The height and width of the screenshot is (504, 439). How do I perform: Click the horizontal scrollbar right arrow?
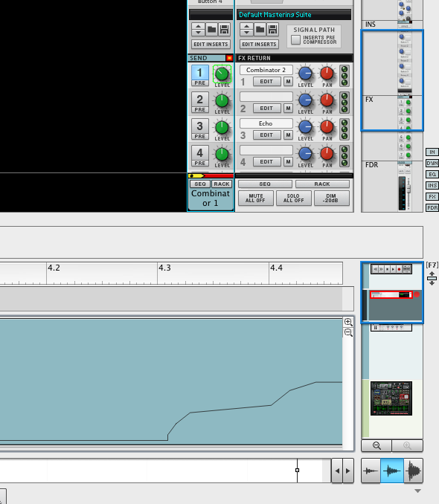(348, 471)
